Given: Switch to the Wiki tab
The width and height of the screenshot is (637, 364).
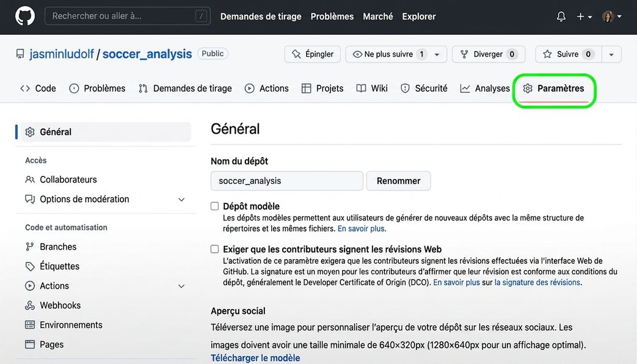Looking at the screenshot, I should tap(372, 88).
